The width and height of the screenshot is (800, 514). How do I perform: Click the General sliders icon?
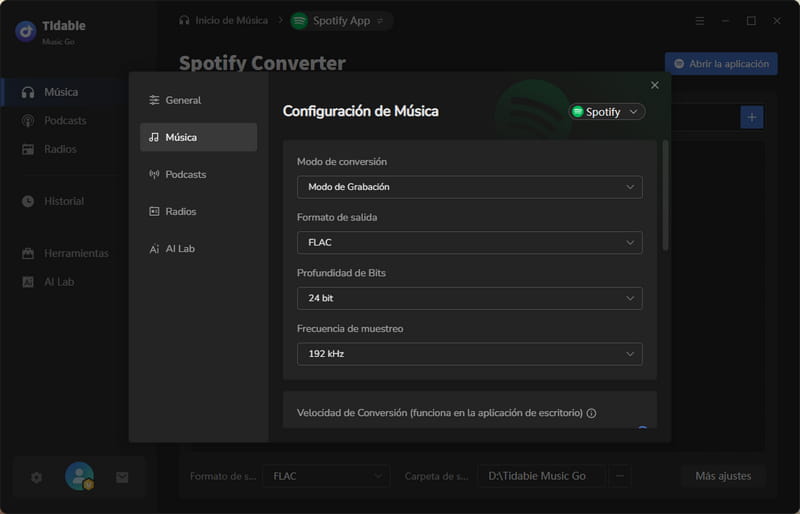154,100
